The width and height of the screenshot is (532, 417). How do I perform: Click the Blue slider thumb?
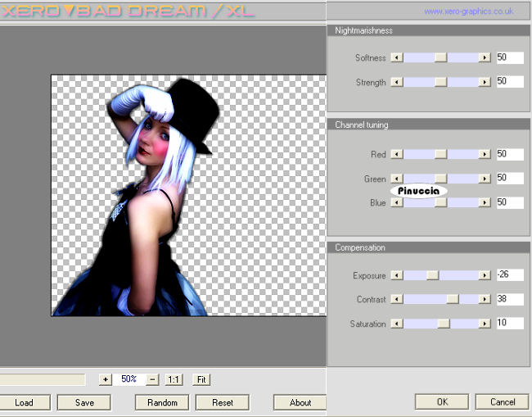440,202
